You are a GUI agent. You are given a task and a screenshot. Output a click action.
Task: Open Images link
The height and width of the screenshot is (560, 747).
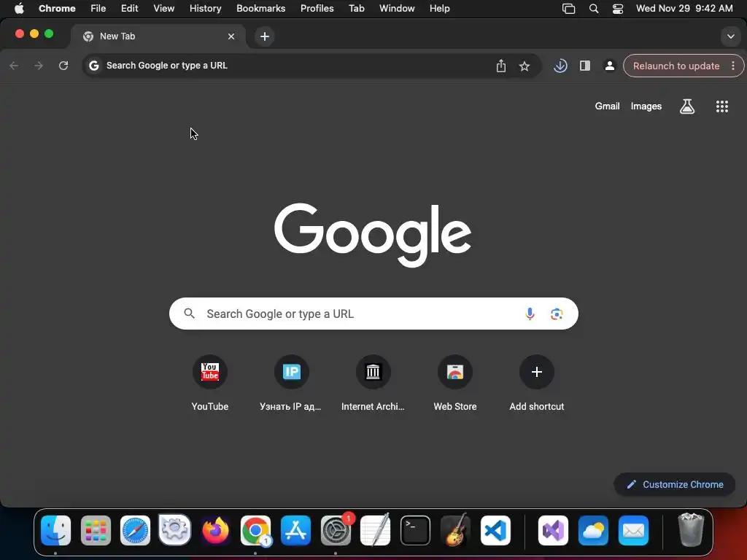646,106
